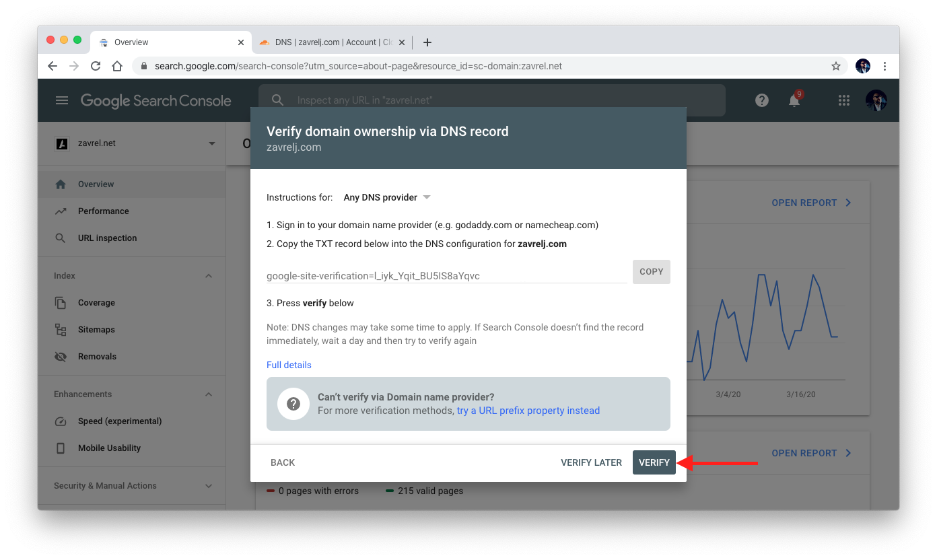Screen dimensions: 937x560
Task: Click the Performance trend icon
Action: (x=61, y=211)
